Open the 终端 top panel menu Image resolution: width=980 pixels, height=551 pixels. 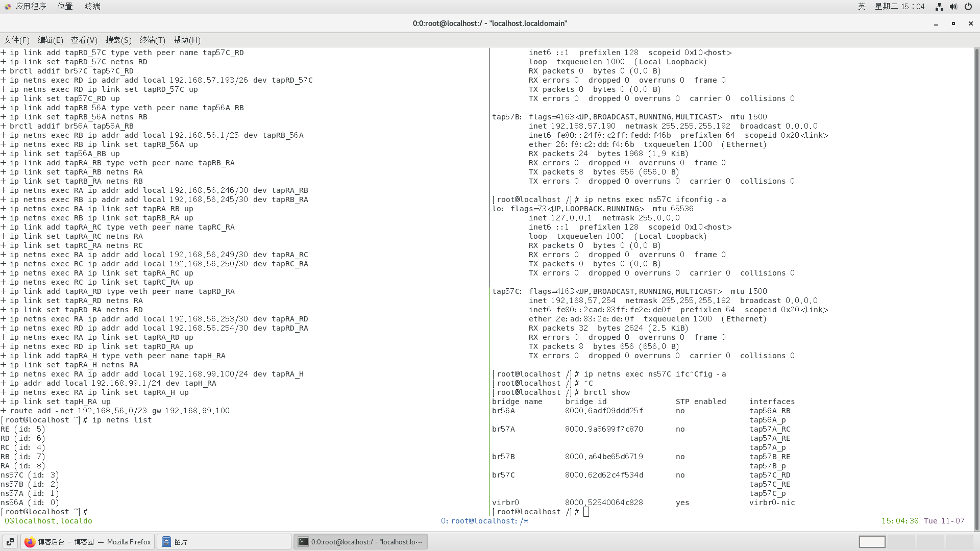(x=92, y=6)
